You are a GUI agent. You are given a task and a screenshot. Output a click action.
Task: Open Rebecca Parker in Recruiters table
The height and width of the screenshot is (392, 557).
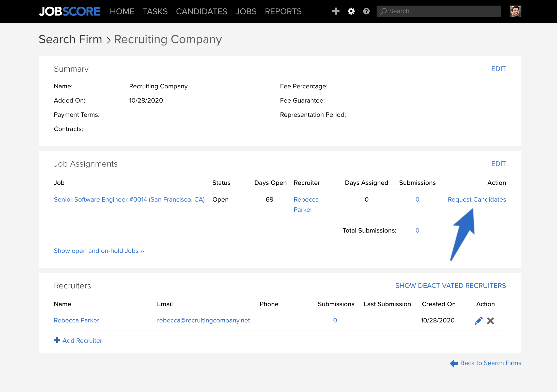(76, 320)
